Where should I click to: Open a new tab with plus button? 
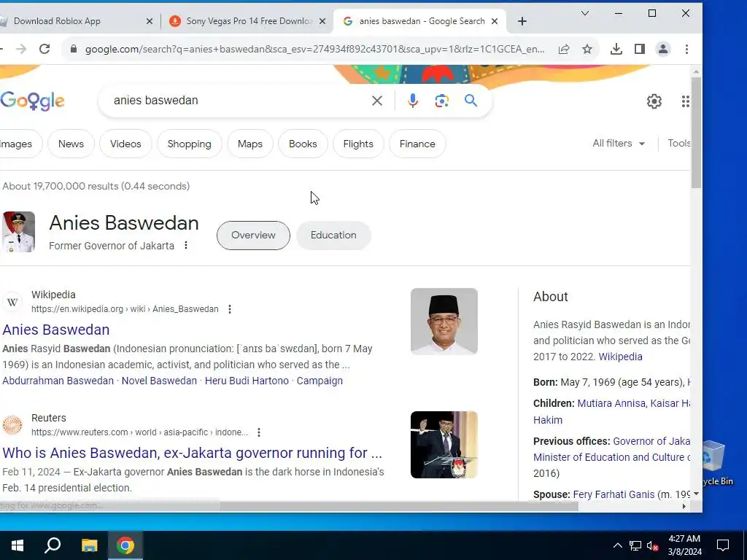tap(522, 21)
